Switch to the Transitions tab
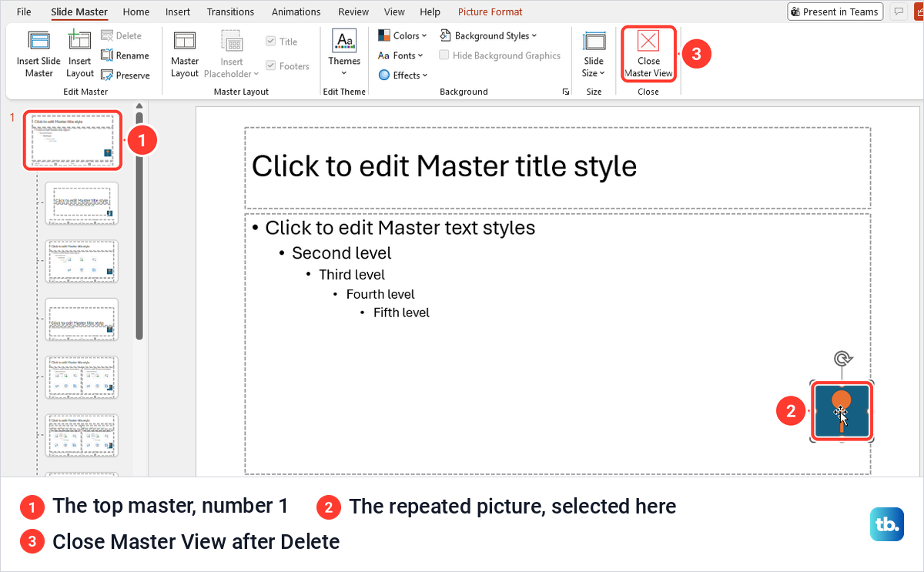The height and width of the screenshot is (572, 924). 230,12
